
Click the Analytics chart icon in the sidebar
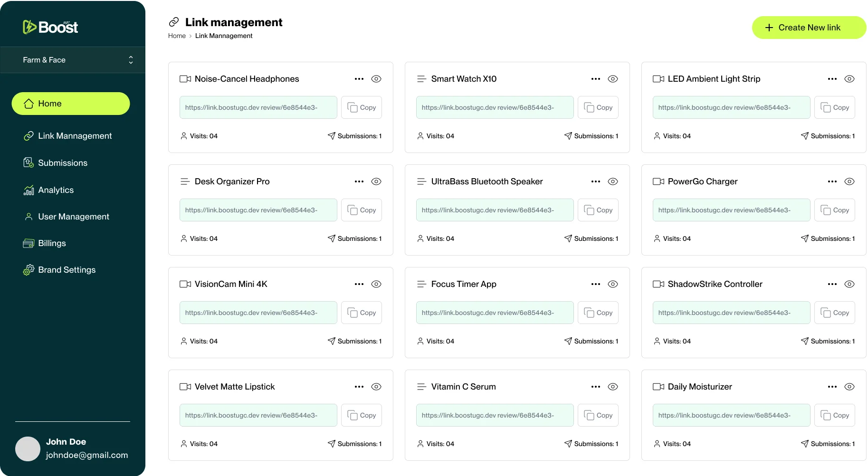[29, 190]
